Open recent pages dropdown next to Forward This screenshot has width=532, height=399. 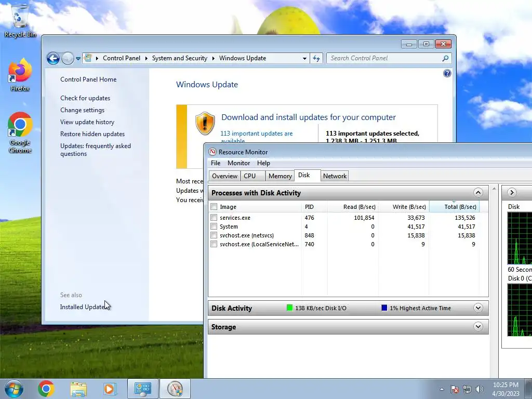click(x=78, y=58)
